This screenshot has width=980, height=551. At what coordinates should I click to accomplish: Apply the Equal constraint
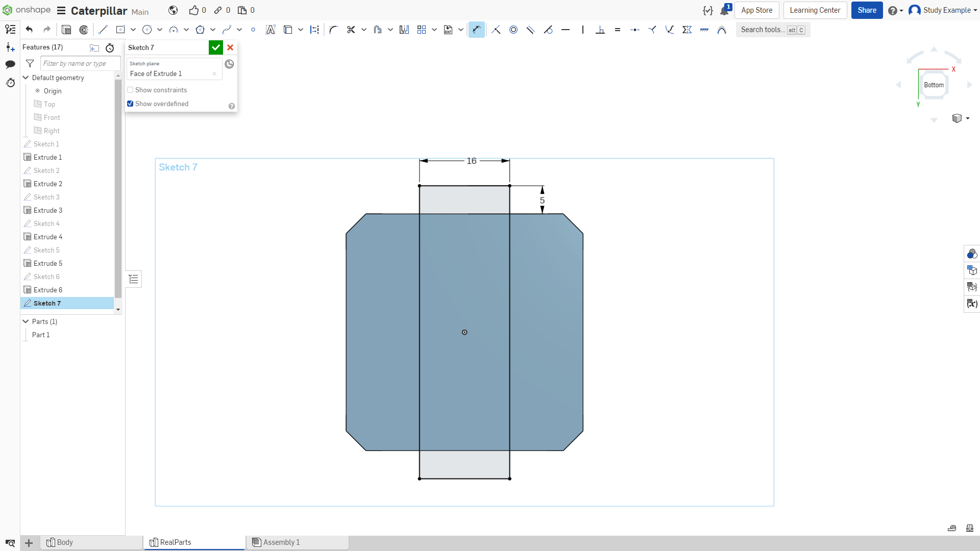coord(618,30)
